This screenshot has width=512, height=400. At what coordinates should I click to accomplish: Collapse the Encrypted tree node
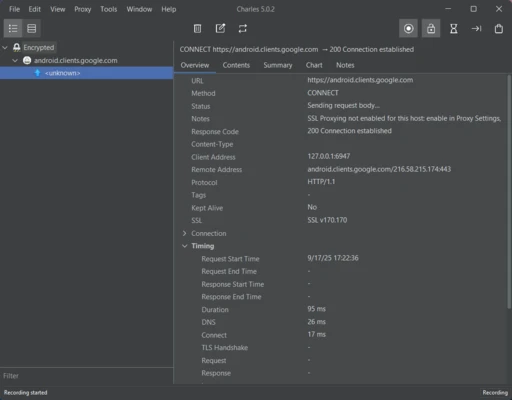tap(5, 48)
